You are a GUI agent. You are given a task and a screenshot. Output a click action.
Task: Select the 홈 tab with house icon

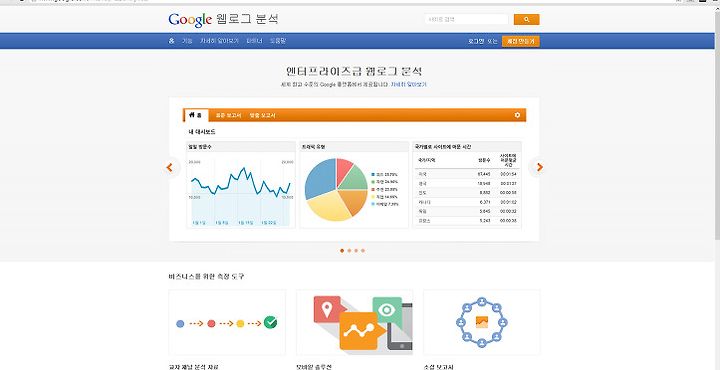click(196, 115)
